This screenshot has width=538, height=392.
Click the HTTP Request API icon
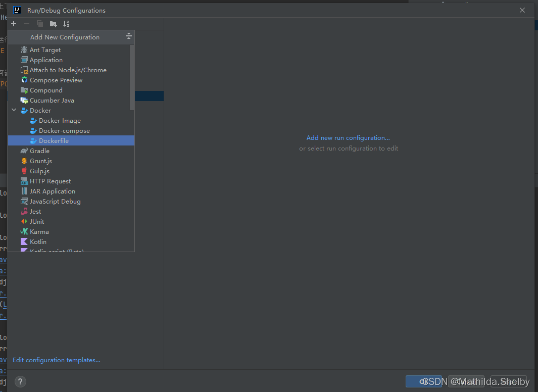tap(24, 181)
